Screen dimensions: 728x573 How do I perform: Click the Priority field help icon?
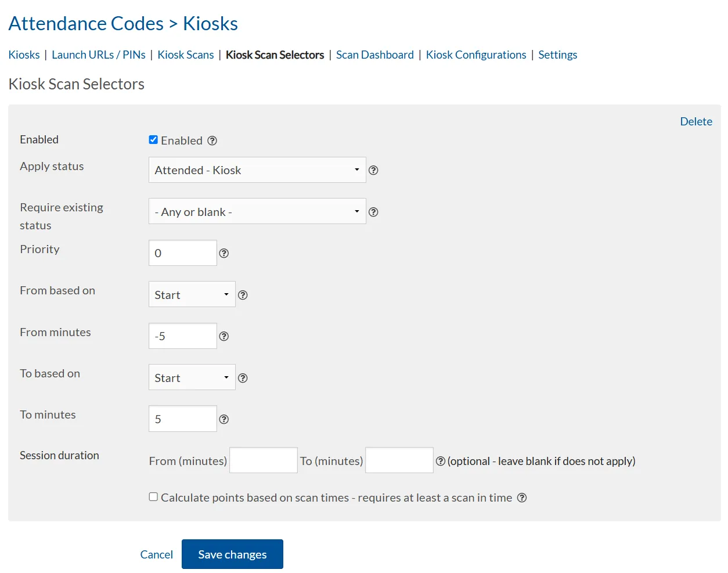coord(224,253)
